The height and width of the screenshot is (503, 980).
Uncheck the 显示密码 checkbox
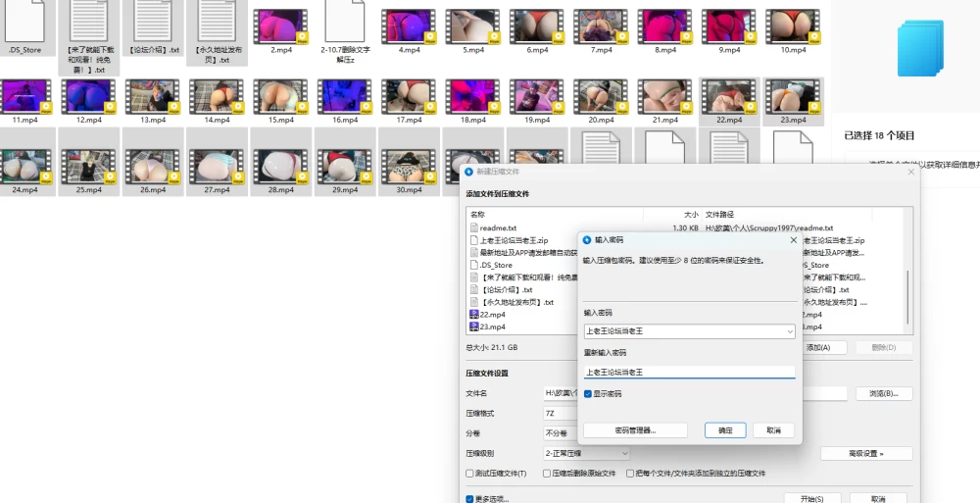(587, 393)
